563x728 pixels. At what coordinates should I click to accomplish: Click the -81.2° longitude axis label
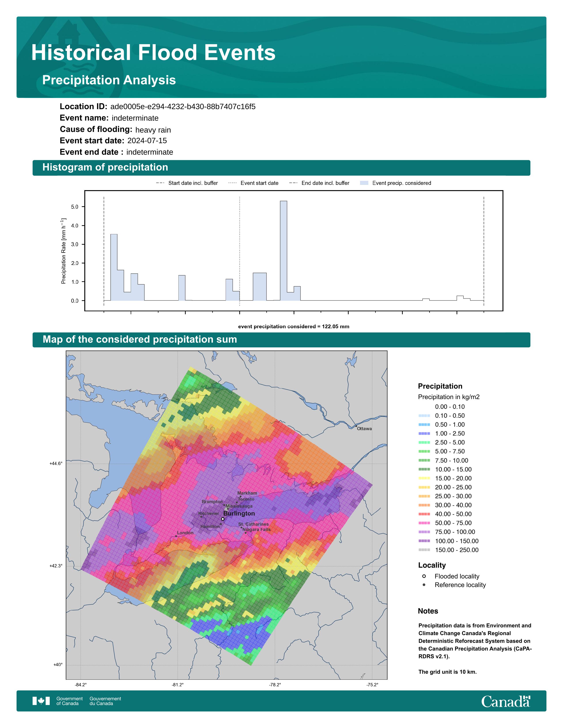pyautogui.click(x=178, y=685)
